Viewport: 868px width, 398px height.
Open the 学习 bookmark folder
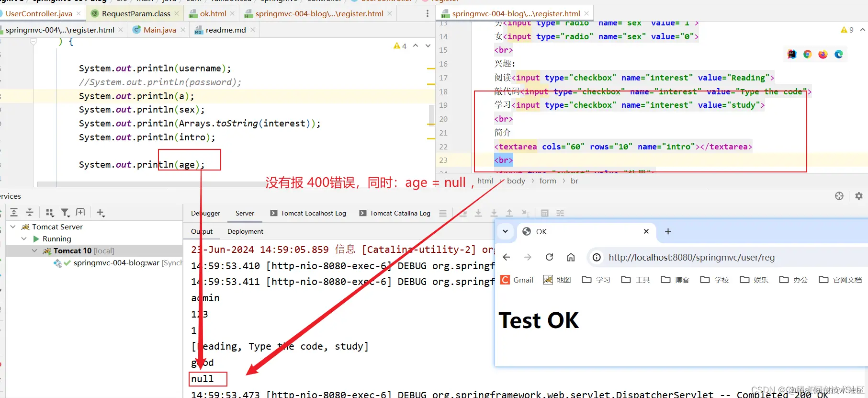(596, 280)
